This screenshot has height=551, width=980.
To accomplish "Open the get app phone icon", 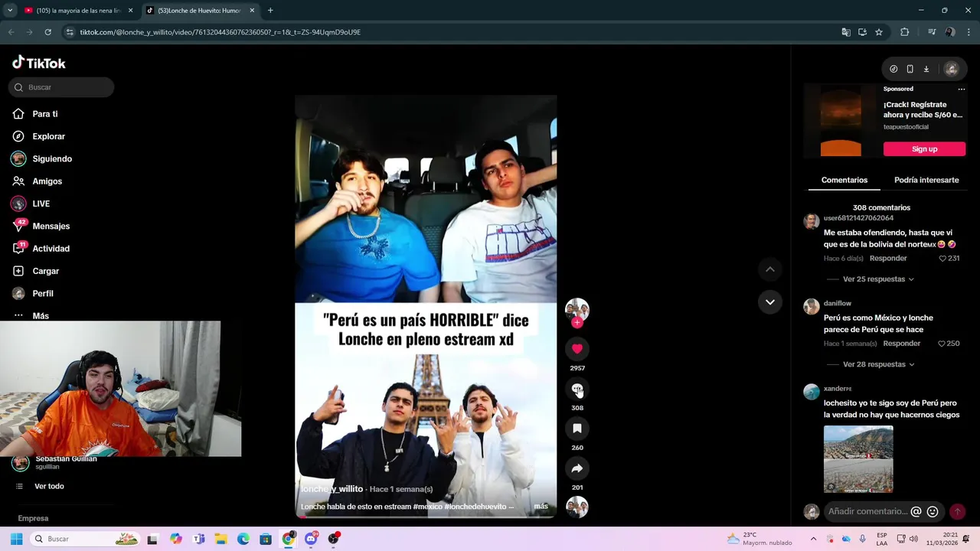I will point(910,69).
